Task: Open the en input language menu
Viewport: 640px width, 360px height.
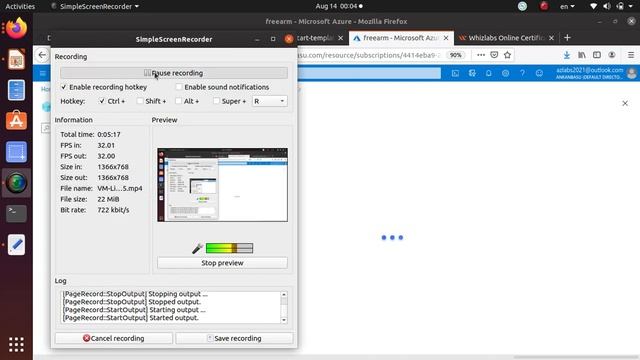Action: tap(567, 6)
